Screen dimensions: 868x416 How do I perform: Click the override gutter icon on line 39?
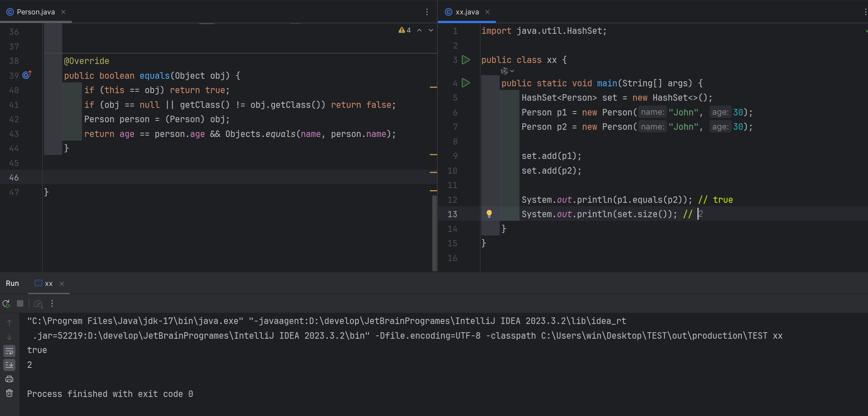click(x=27, y=75)
